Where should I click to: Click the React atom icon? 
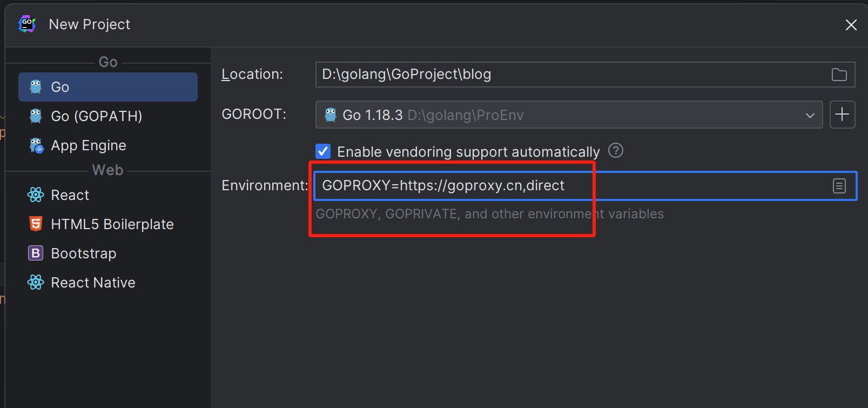tap(36, 195)
